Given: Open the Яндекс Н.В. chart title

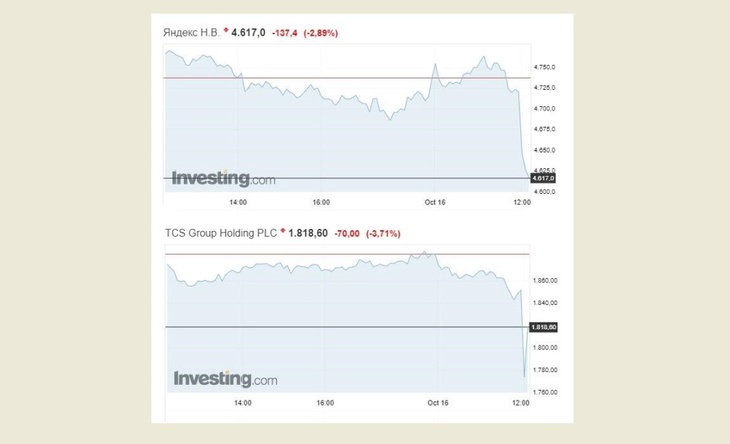Looking at the screenshot, I should click(192, 33).
